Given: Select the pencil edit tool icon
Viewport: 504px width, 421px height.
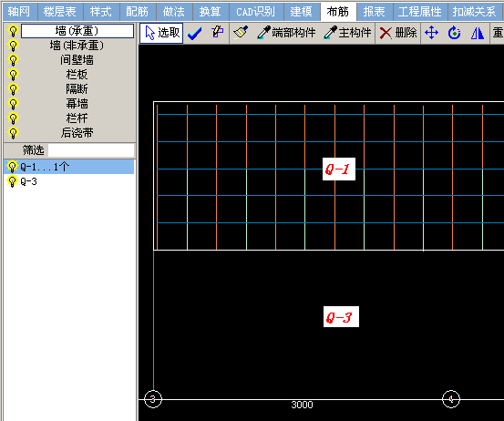Looking at the screenshot, I should pyautogui.click(x=218, y=33).
